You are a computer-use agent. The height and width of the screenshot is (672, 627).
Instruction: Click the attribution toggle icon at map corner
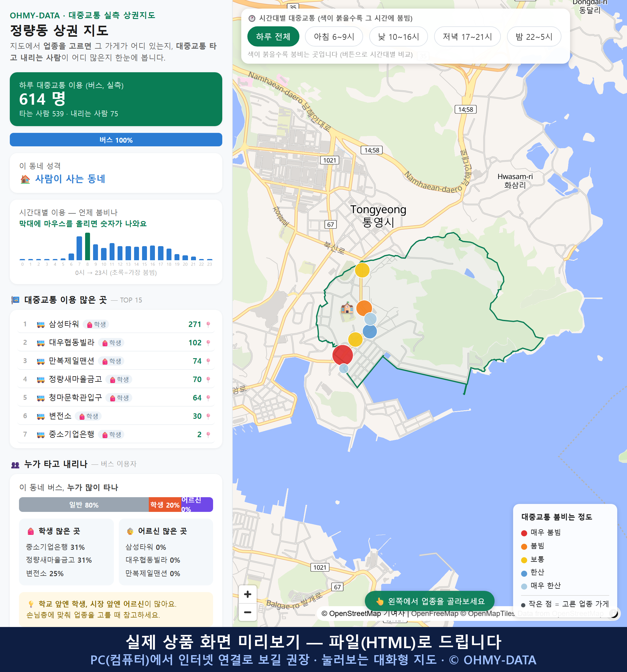tap(614, 613)
